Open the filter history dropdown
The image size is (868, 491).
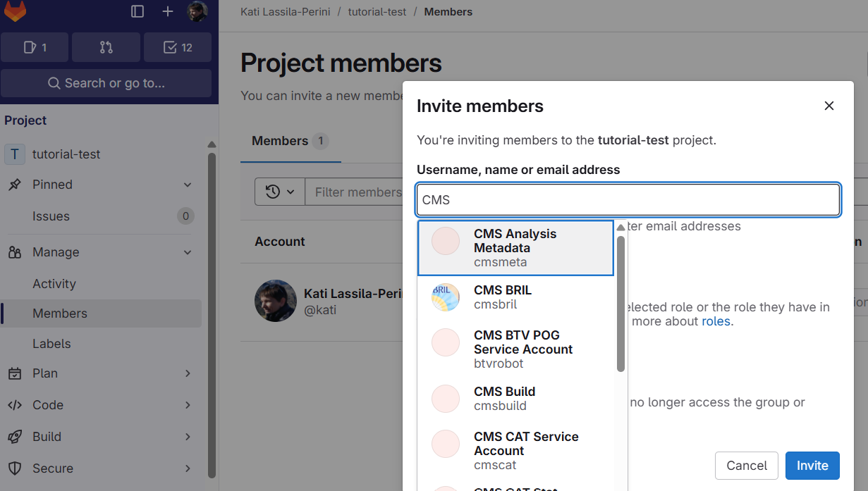[x=280, y=192]
